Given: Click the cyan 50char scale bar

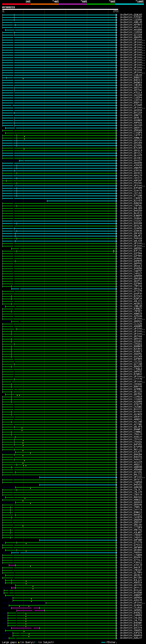Looking at the screenshot, I should 103,642.
